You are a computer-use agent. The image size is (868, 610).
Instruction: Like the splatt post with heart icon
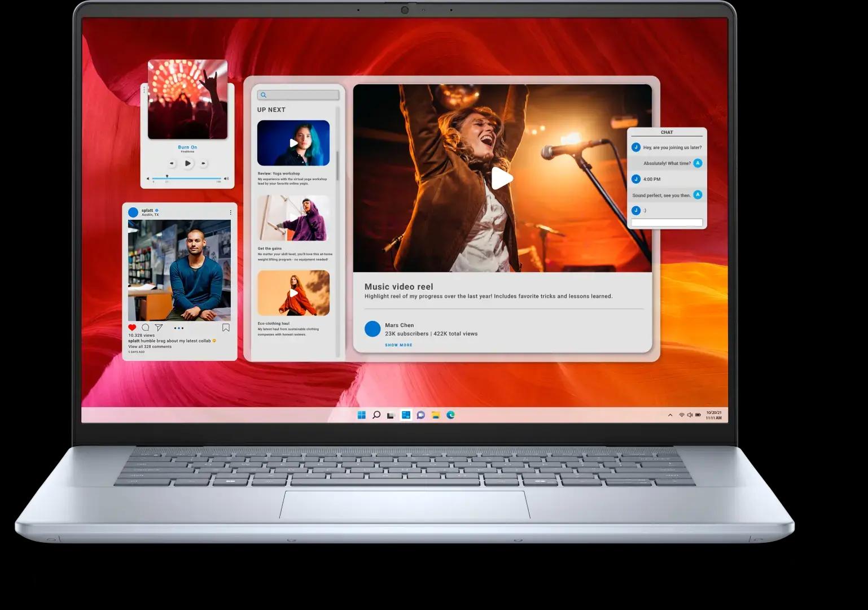tap(132, 328)
